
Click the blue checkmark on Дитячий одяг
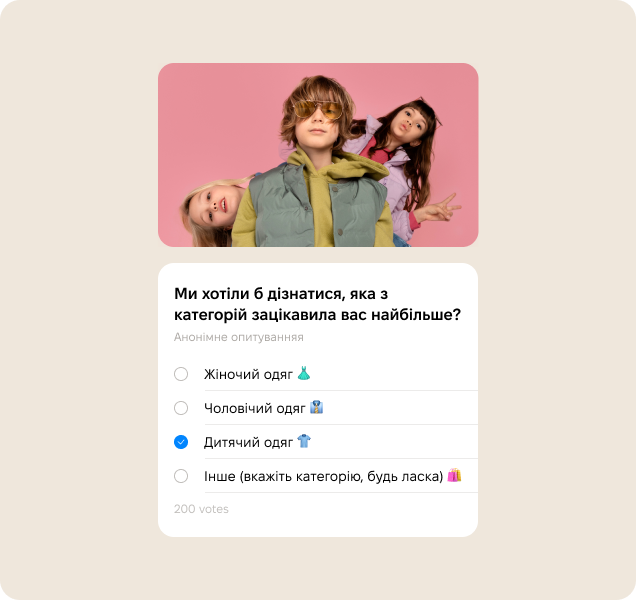coord(181,442)
